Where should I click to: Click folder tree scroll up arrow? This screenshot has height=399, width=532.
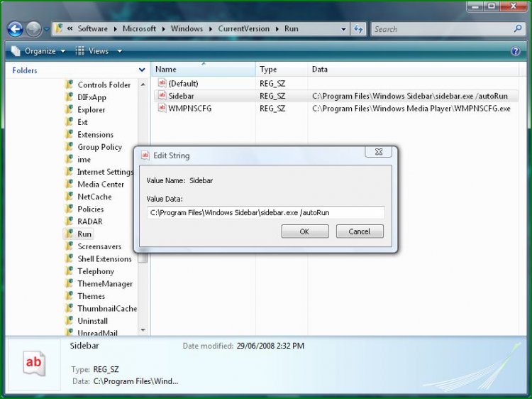(143, 84)
